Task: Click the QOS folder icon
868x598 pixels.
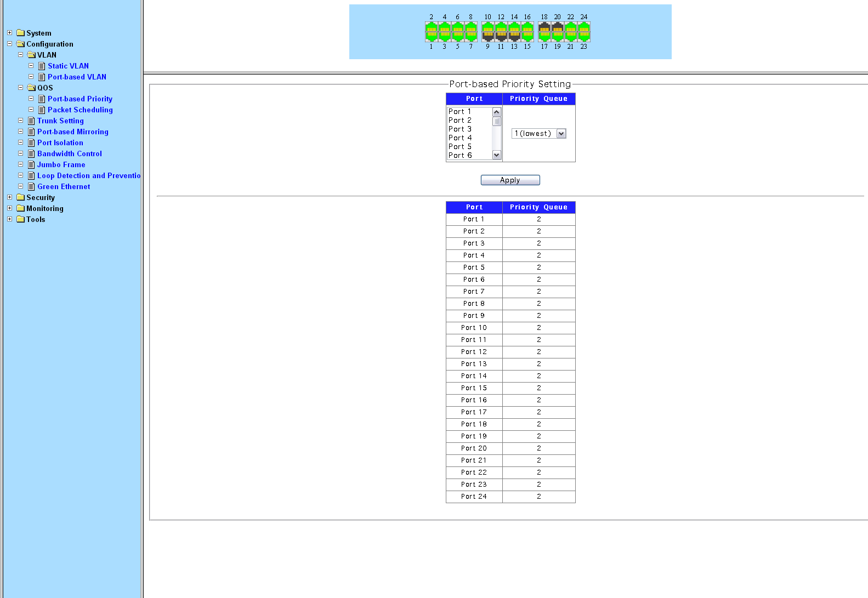Action: [31, 88]
